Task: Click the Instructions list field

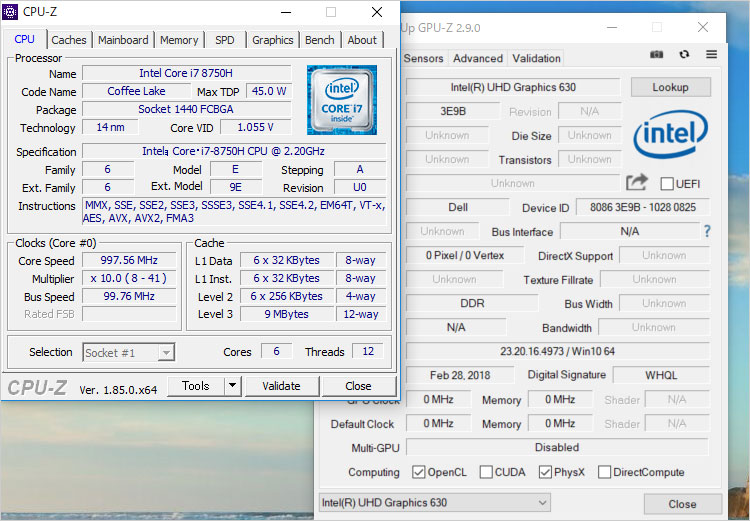Action: (234, 211)
